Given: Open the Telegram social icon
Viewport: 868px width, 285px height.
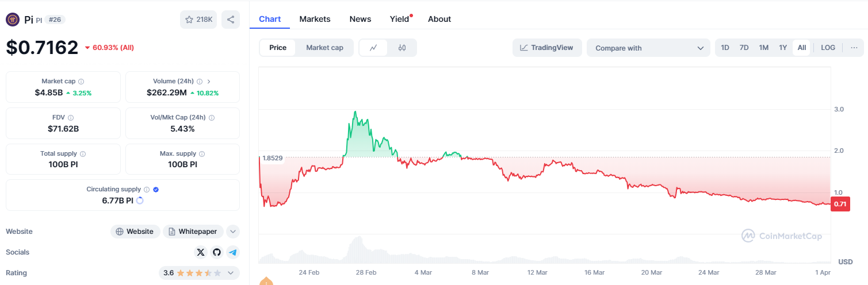Looking at the screenshot, I should (x=232, y=252).
